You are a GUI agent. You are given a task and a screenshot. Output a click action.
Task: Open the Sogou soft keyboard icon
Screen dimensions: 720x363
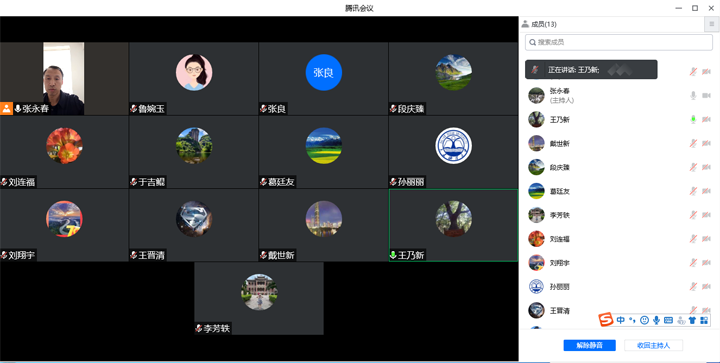coord(668,320)
